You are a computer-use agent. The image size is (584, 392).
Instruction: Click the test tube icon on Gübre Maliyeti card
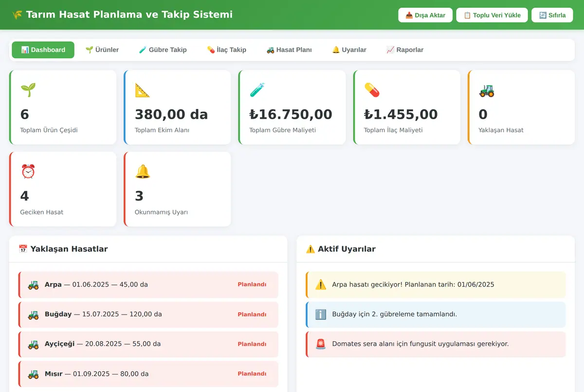[x=257, y=90]
